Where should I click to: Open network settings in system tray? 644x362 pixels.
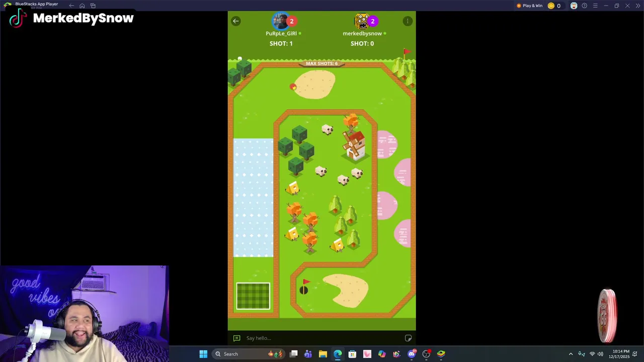pos(592,354)
